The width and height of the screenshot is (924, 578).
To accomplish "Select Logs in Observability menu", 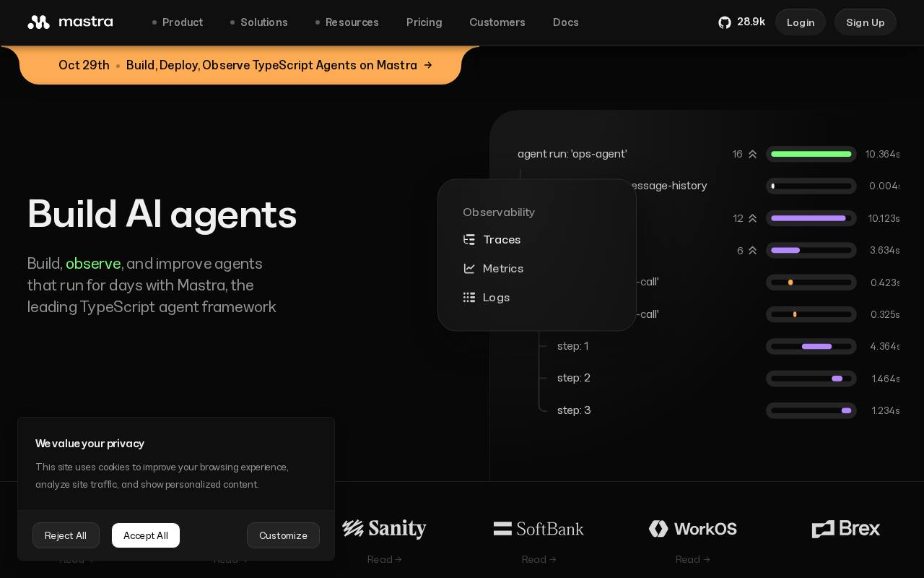I will tap(497, 297).
